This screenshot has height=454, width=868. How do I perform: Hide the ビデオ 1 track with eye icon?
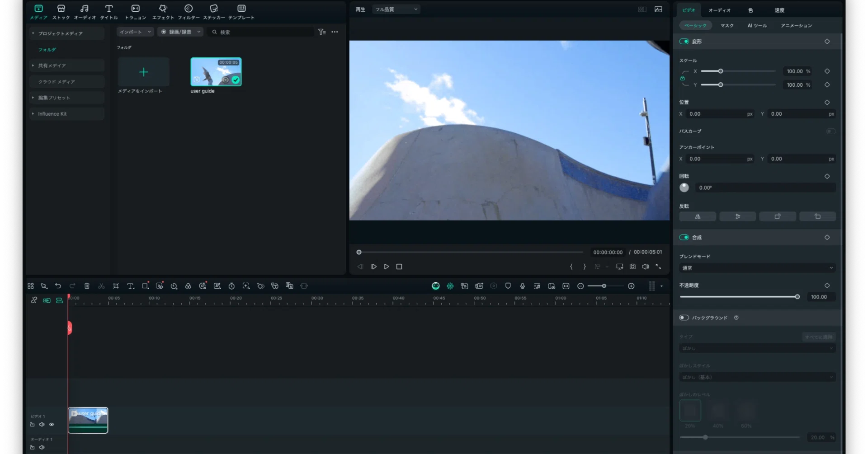pos(52,425)
